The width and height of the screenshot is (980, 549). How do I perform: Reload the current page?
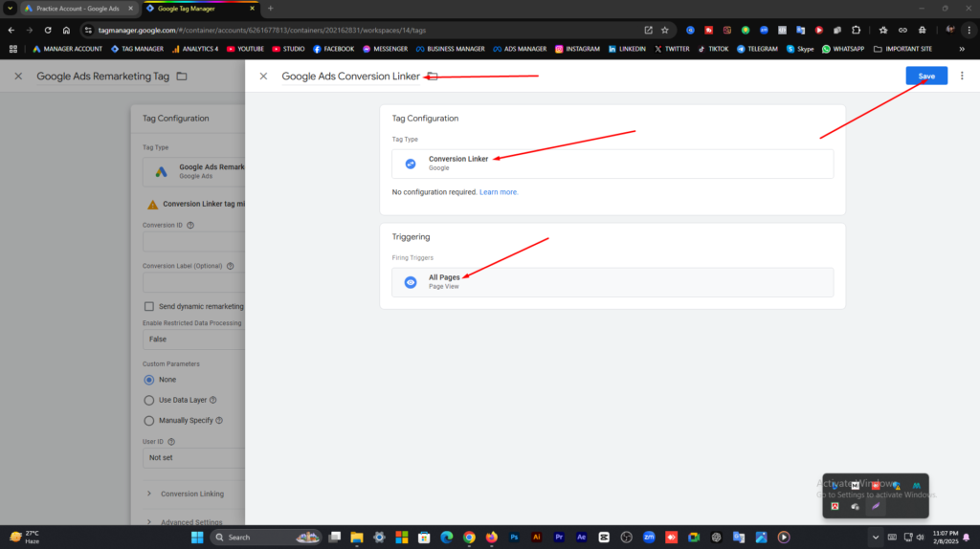pos(48,30)
